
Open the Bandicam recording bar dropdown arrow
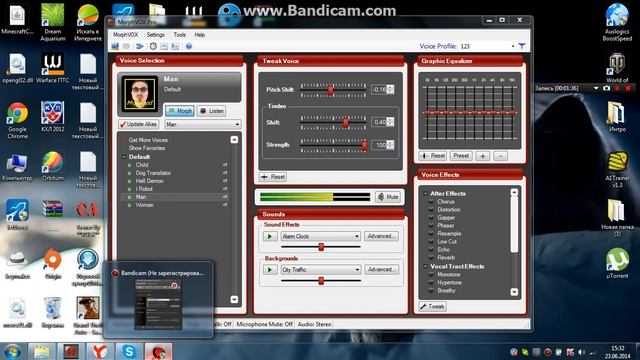(596, 88)
